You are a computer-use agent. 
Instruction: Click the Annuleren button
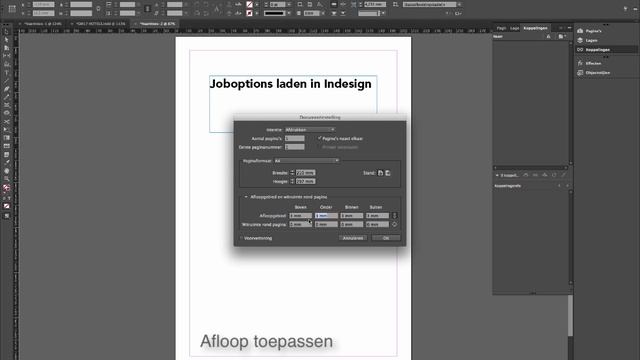(x=353, y=238)
